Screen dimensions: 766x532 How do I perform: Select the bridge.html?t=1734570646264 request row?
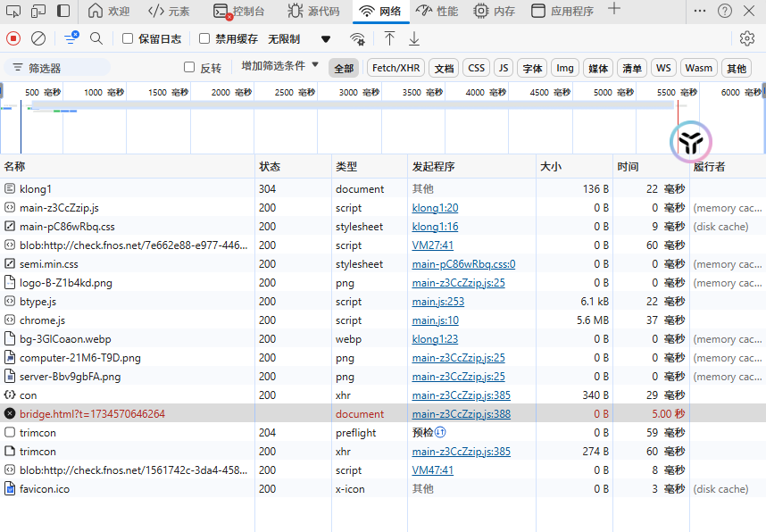click(x=383, y=414)
